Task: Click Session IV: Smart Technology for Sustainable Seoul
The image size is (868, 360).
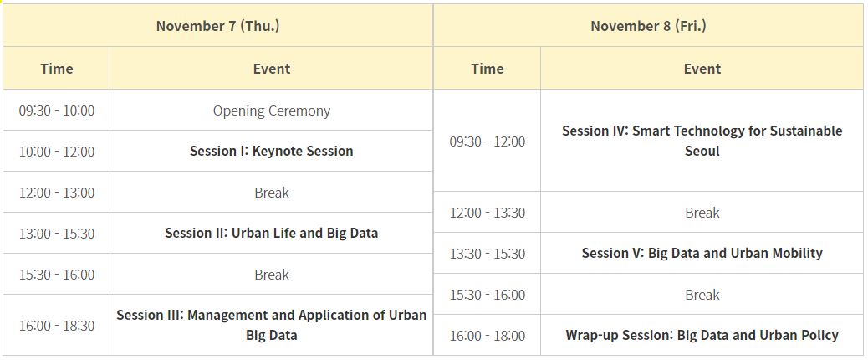Action: point(702,141)
